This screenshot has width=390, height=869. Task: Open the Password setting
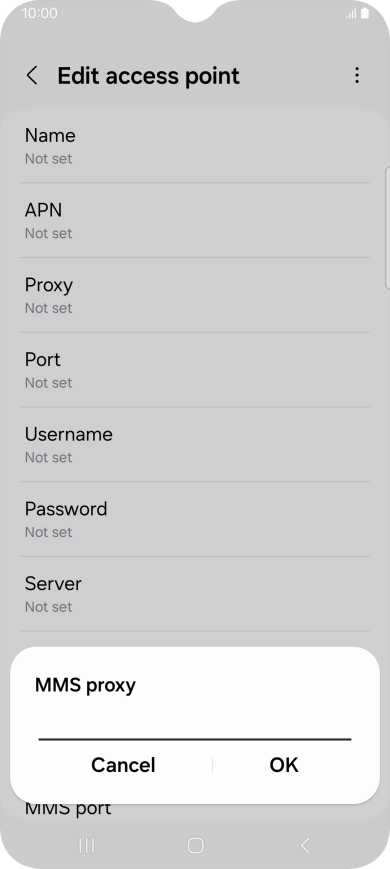(x=195, y=519)
